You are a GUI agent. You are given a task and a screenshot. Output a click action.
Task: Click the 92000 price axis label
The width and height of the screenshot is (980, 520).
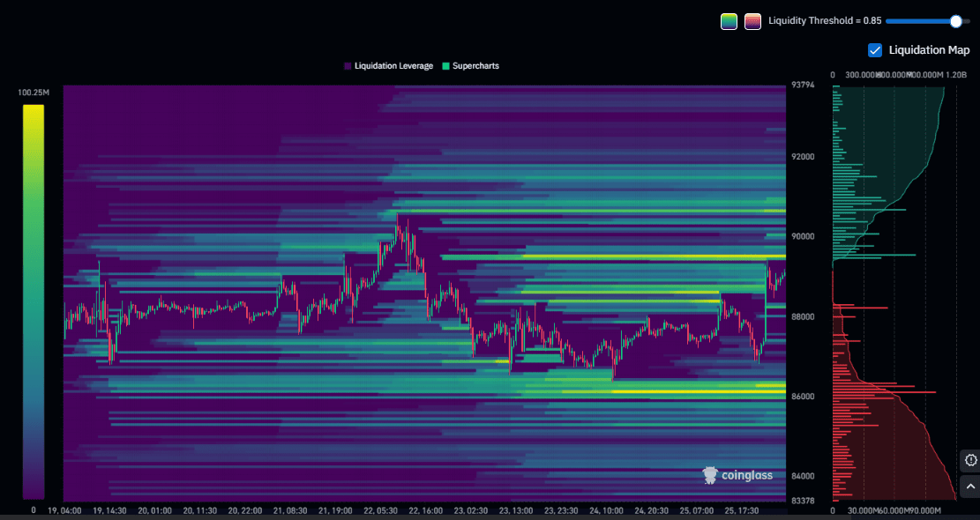pos(803,157)
